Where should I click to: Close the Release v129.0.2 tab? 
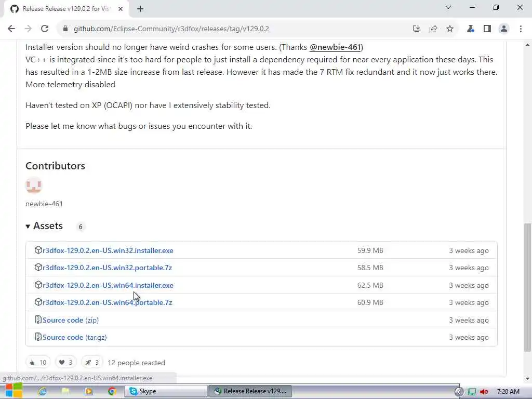pyautogui.click(x=121, y=9)
